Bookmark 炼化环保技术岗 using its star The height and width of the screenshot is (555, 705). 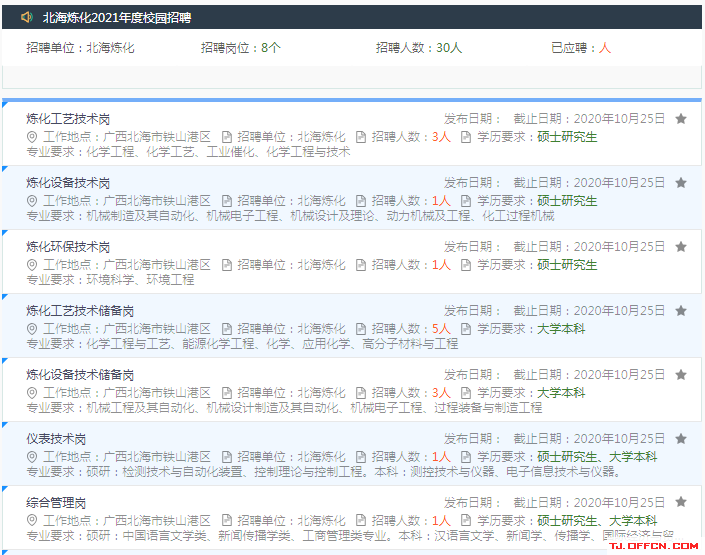681,246
